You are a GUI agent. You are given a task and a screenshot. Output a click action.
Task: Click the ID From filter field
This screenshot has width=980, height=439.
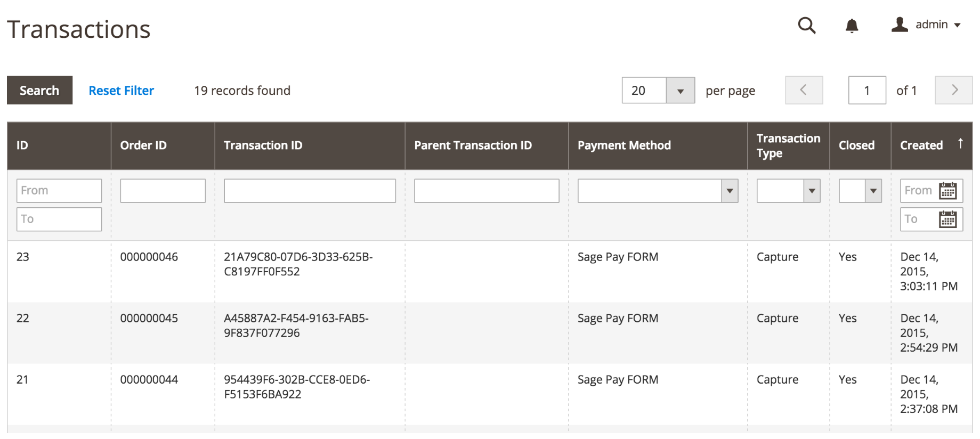click(59, 191)
